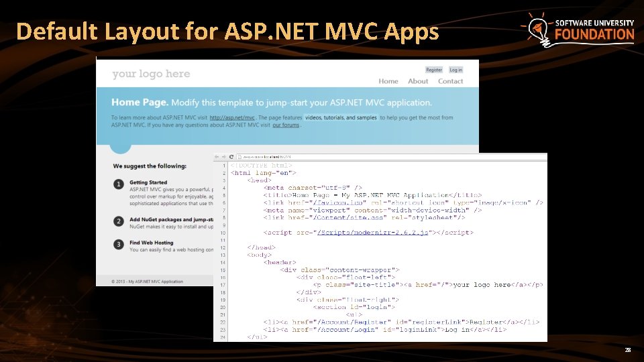Viewport: 644px width, 362px height.
Task: Click the /Account/Login href source line
Action: pos(385,330)
